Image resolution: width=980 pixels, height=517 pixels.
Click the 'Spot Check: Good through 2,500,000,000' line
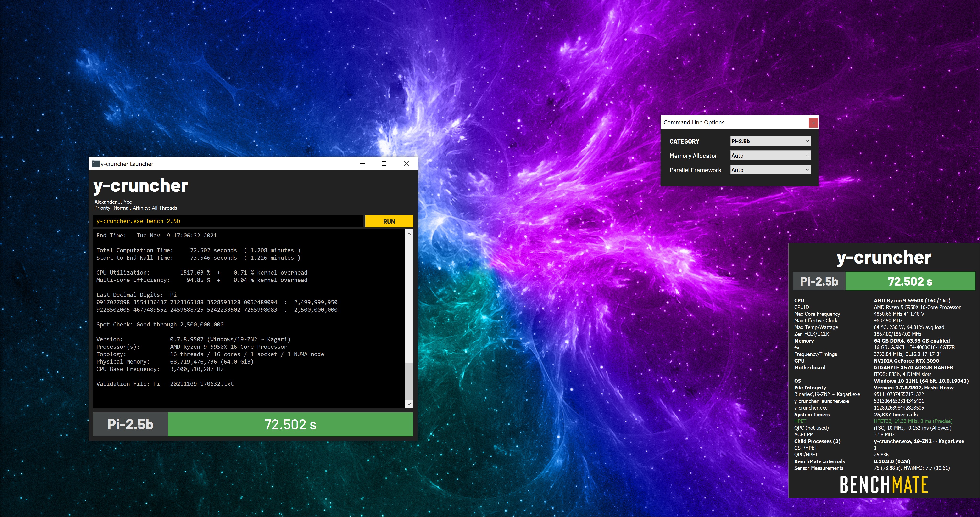tap(160, 325)
